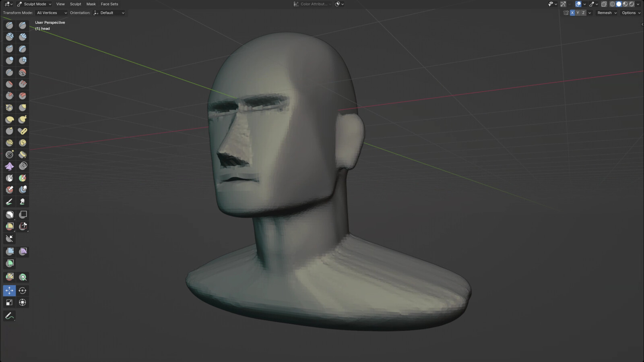Activate the Inflate brush
The width and height of the screenshot is (644, 362).
tap(9, 60)
